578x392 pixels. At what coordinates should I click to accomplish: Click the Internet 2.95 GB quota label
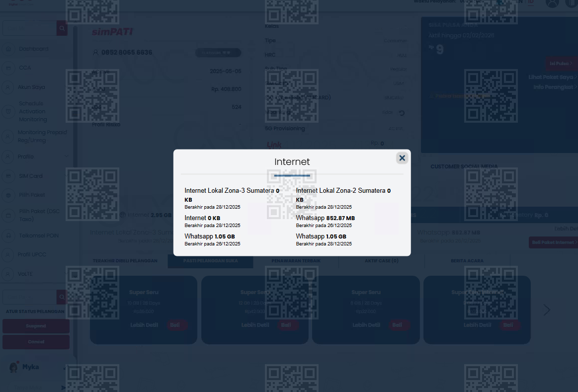146,215
